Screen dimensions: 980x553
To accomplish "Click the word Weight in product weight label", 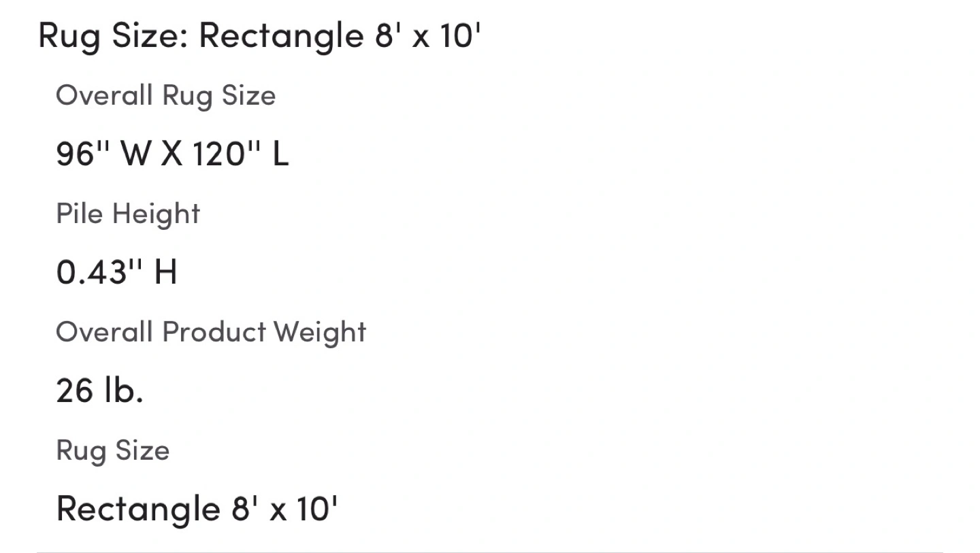I will [320, 333].
